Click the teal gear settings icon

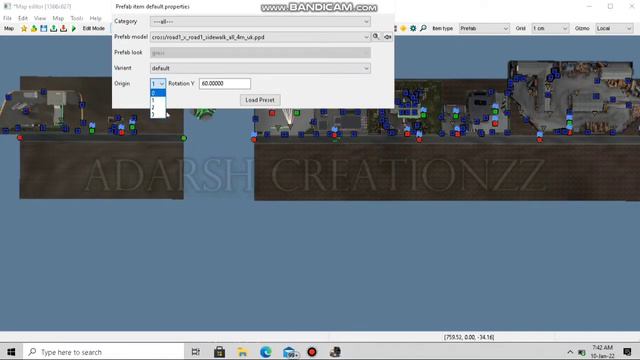413,28
